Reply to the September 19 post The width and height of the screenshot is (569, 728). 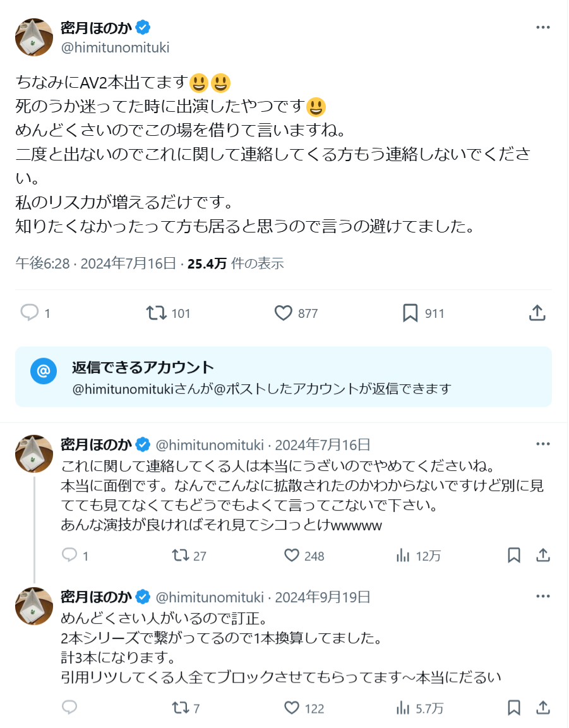pyautogui.click(x=69, y=708)
